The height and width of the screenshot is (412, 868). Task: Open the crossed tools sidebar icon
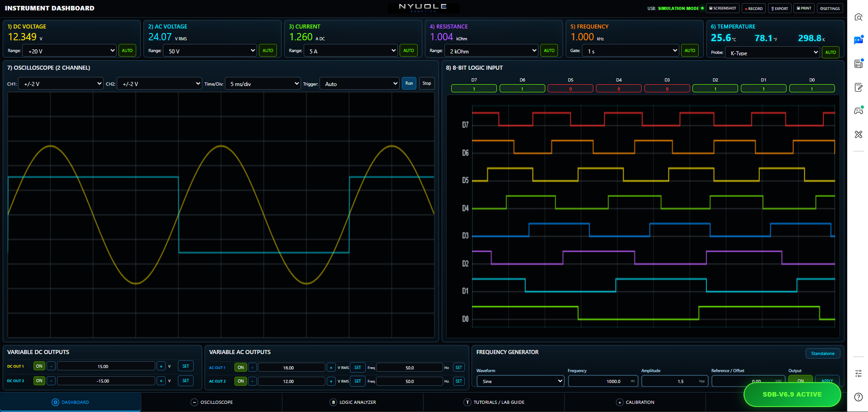858,134
